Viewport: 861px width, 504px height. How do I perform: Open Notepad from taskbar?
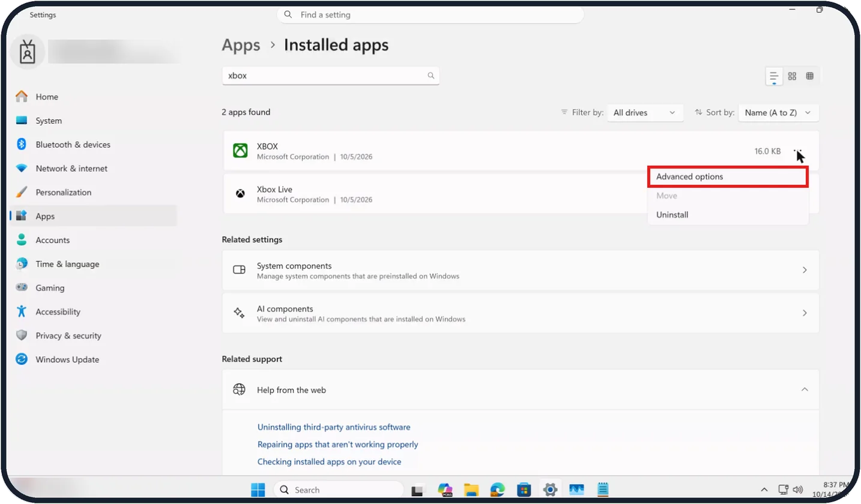pos(603,490)
